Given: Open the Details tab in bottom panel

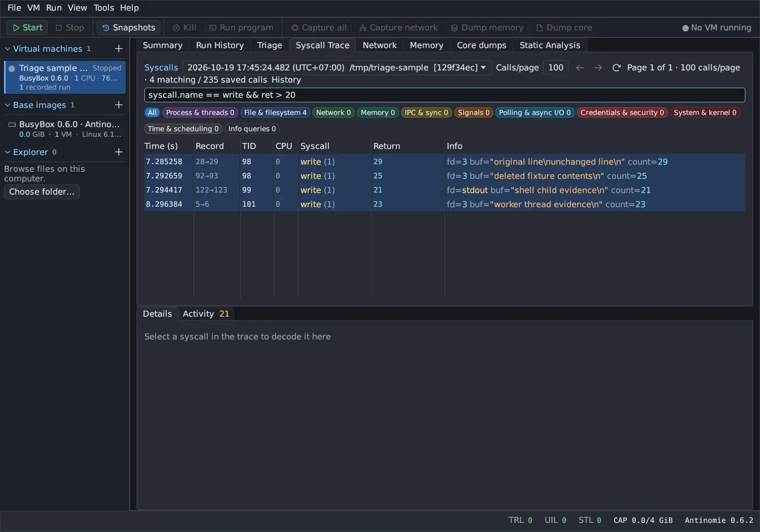Looking at the screenshot, I should (x=158, y=314).
